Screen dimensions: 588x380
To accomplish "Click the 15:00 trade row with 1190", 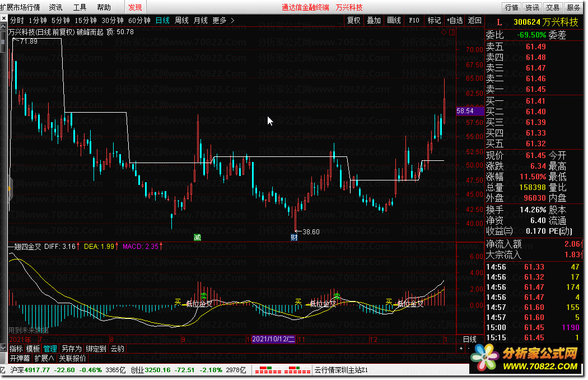I will point(533,328).
